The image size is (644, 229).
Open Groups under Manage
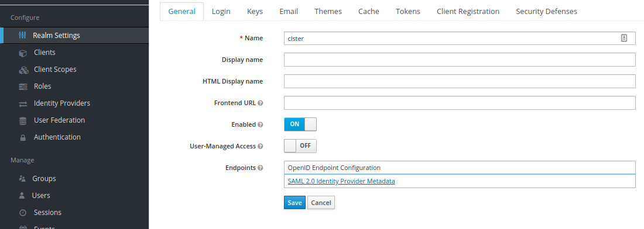44,179
